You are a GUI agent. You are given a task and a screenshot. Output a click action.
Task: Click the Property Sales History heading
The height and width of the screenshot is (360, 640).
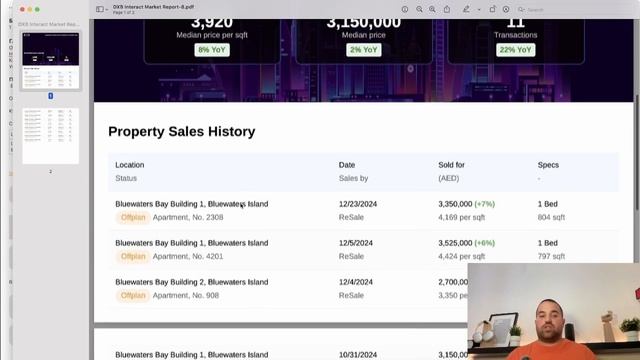tap(182, 131)
